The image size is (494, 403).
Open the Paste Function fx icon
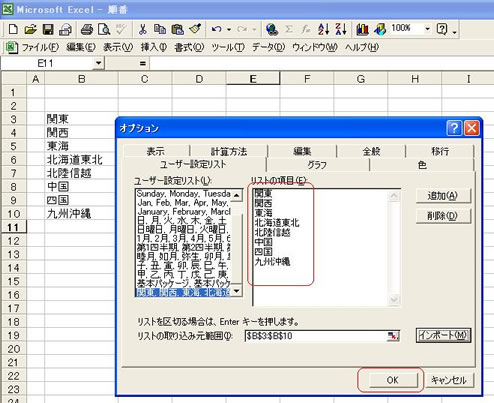(306, 29)
